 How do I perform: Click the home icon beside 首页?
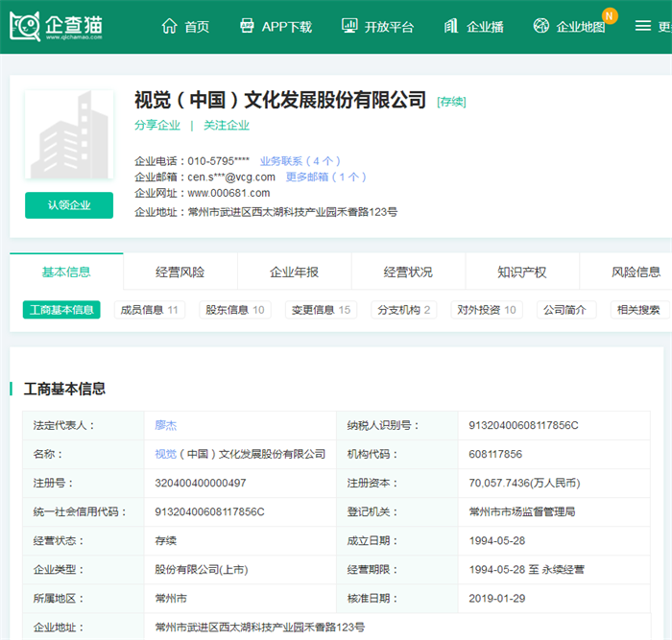point(169,26)
